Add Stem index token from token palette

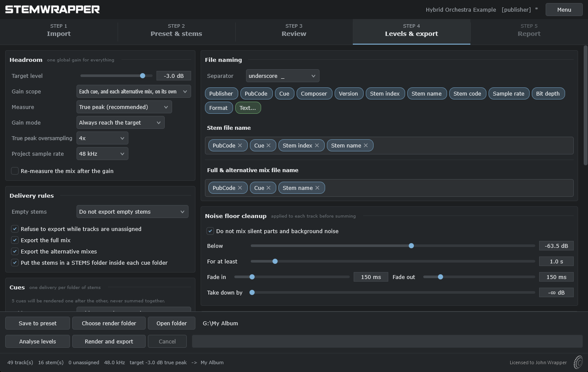[x=385, y=93]
